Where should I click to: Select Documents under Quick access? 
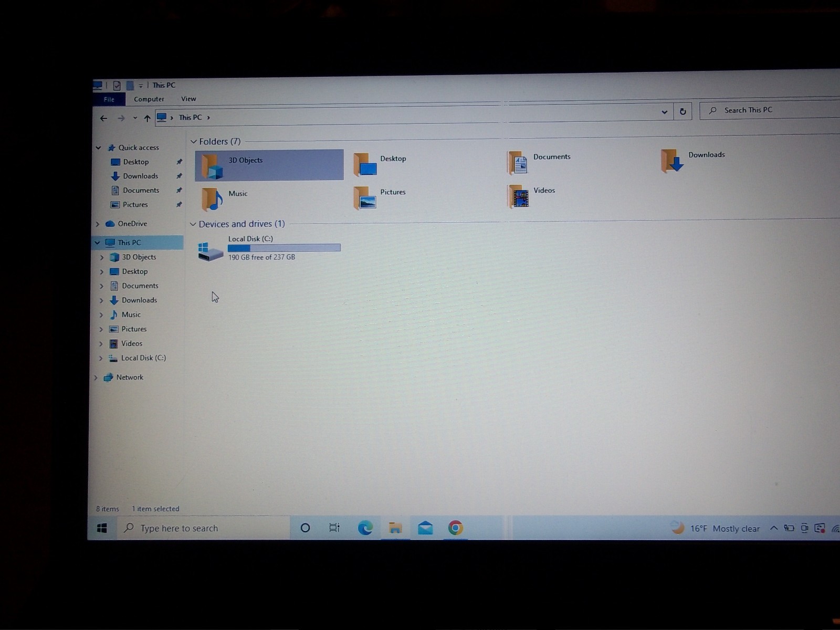click(140, 191)
